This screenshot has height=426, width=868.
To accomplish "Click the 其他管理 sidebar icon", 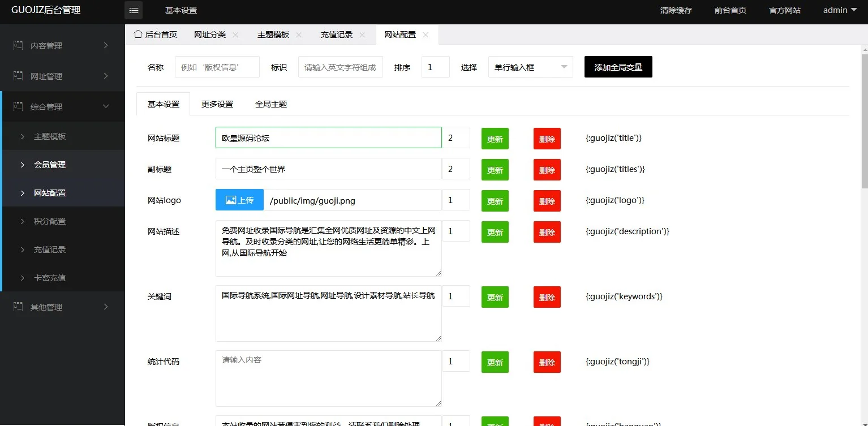I will click(18, 307).
